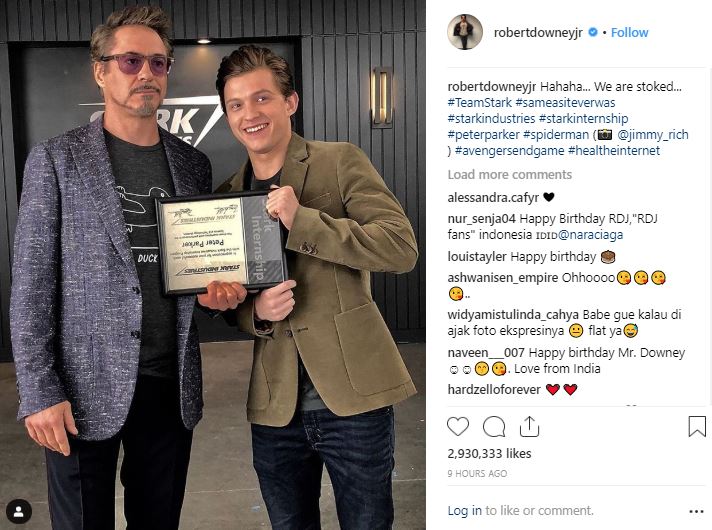Log in to like or comment

(x=465, y=510)
